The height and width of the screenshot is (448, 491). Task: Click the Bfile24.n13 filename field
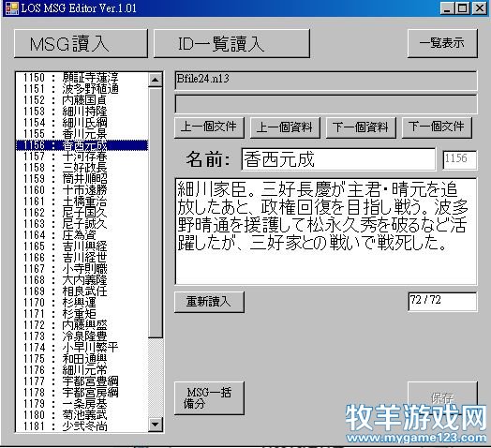(326, 81)
